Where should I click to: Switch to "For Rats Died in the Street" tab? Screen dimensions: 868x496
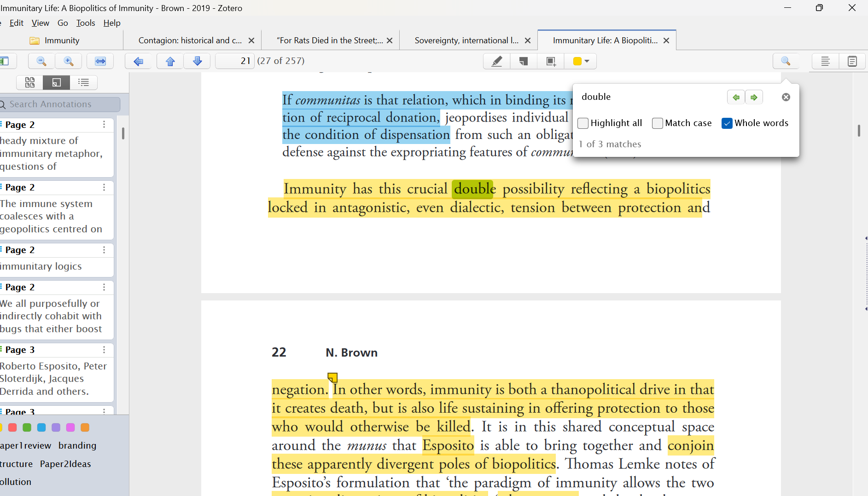pyautogui.click(x=330, y=40)
